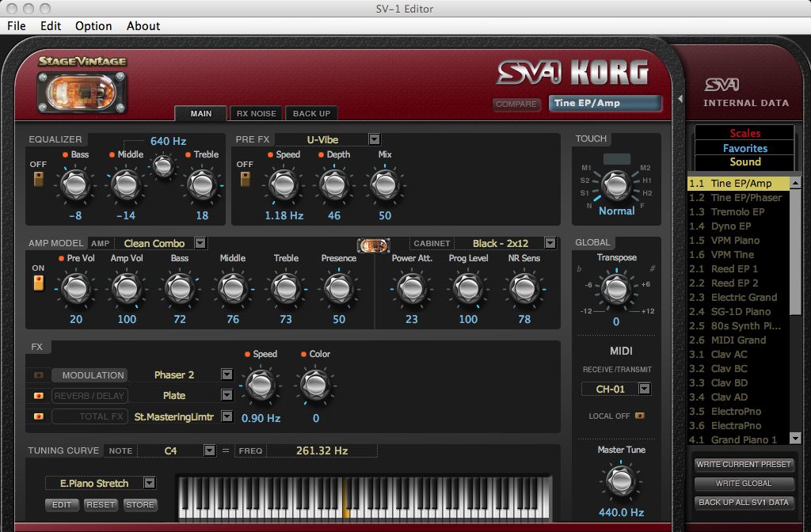
Task: Toggle the Equalizer on/off switch
Action: point(38,179)
